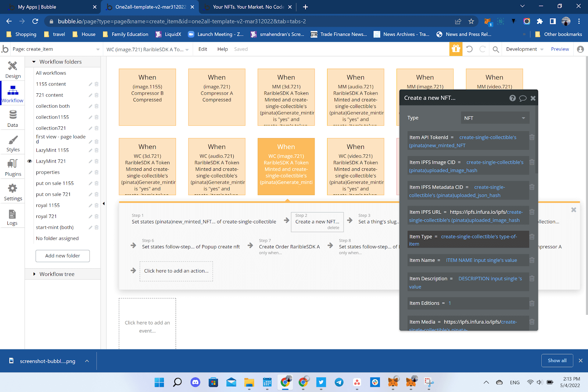The width and height of the screenshot is (588, 392).
Task: Remove the Item Editions field with its trash icon
Action: point(532,303)
